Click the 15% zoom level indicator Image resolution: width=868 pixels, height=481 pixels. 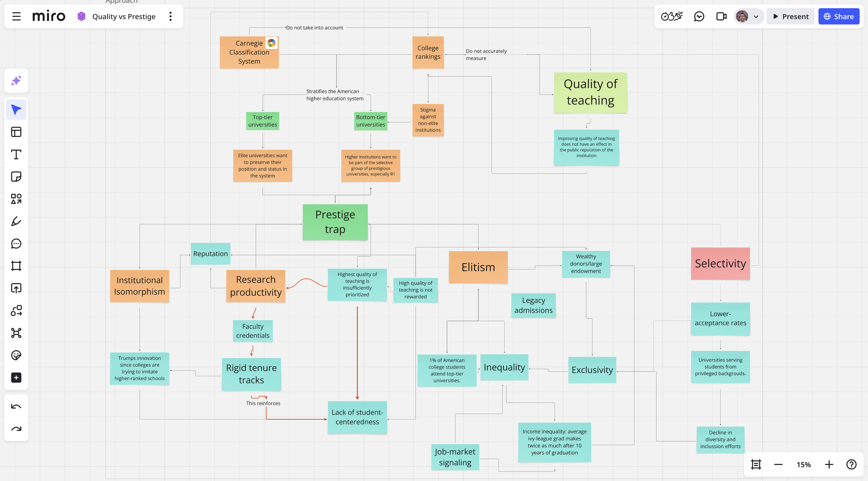(x=803, y=465)
